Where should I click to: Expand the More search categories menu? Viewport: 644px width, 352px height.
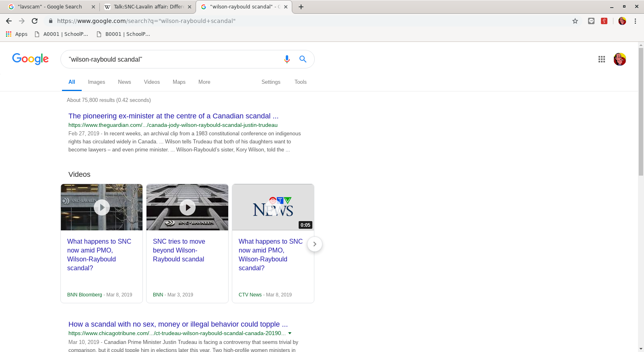[204, 82]
